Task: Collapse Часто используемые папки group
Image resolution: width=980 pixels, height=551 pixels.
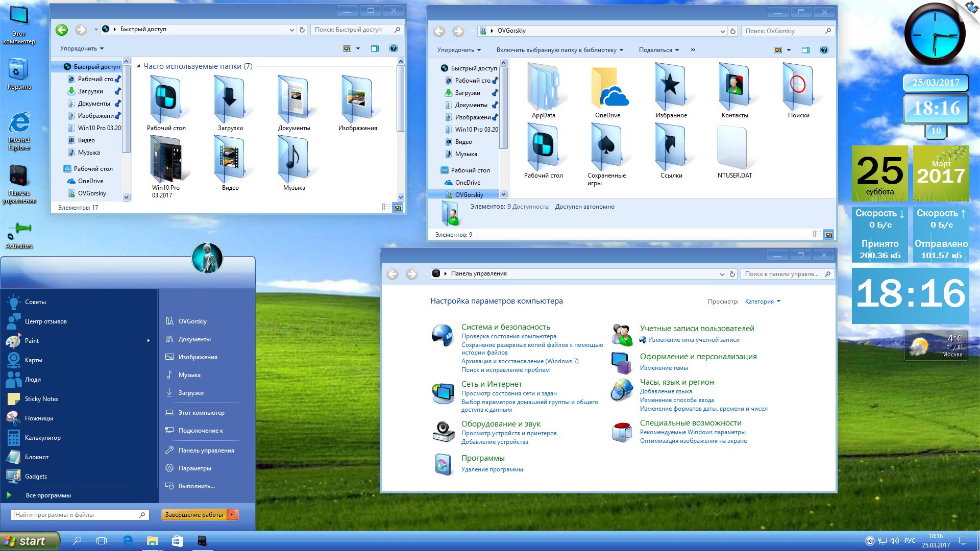Action: tap(139, 66)
